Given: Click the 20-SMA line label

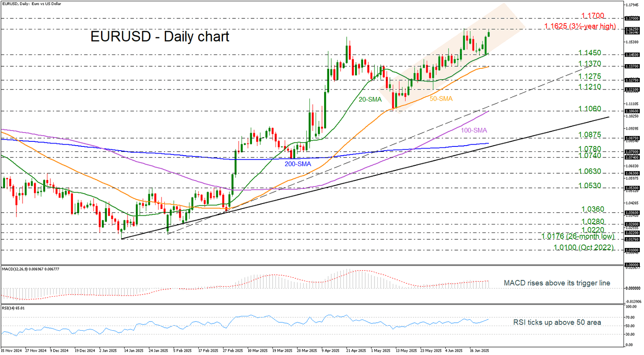Looking at the screenshot, I should point(370,99).
